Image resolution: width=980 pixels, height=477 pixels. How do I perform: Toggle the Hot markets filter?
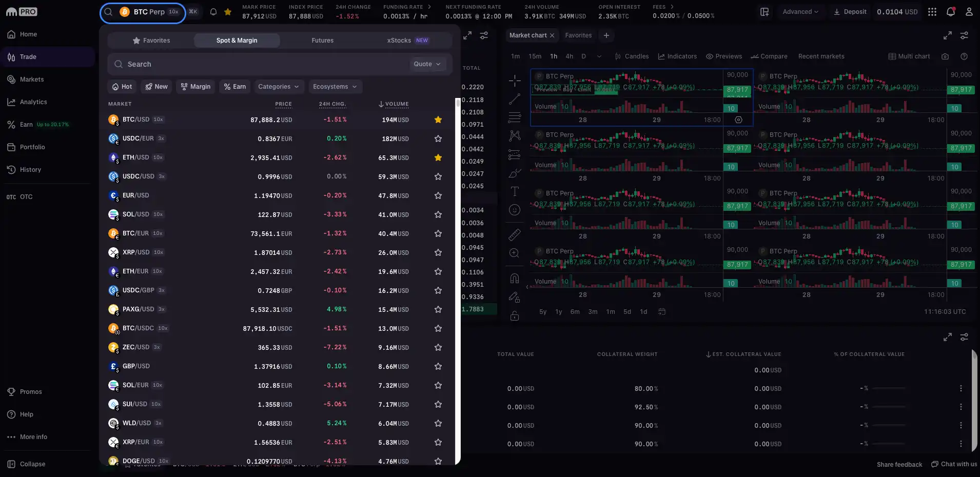[x=122, y=87]
